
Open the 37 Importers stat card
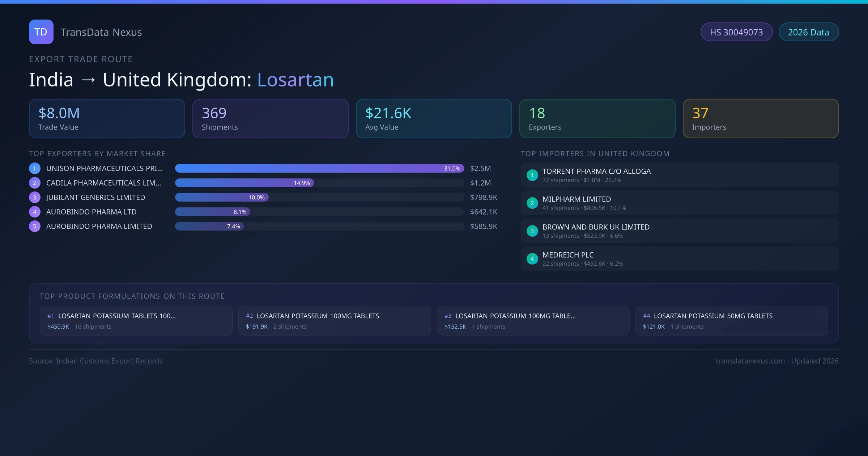(760, 118)
